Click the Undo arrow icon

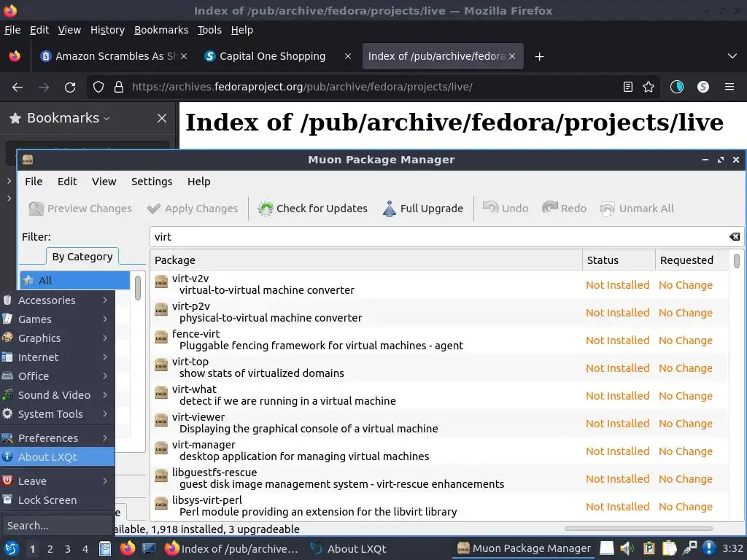[490, 208]
